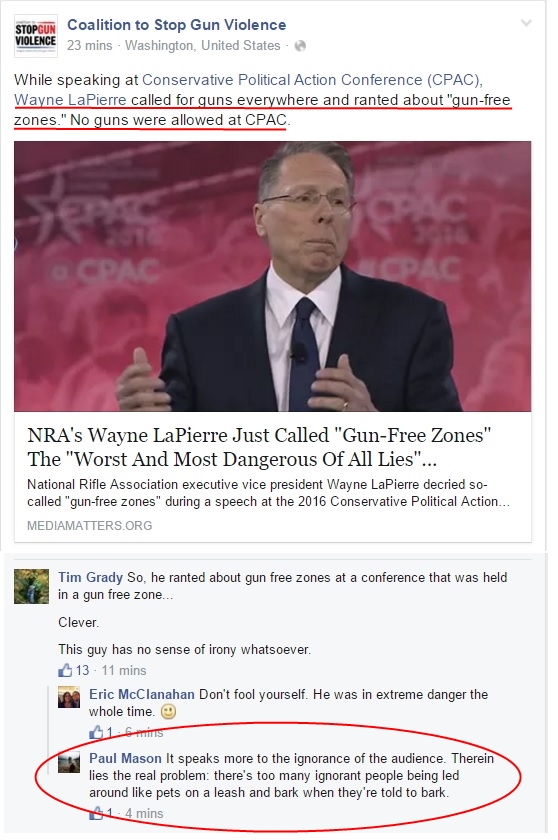Viewport: 558px width, 840px height.
Task: Click Eric McClanahan's avatar thumbnail
Action: point(69,697)
